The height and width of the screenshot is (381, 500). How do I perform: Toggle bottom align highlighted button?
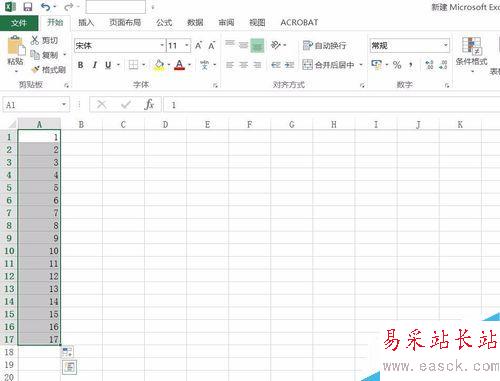[x=257, y=45]
